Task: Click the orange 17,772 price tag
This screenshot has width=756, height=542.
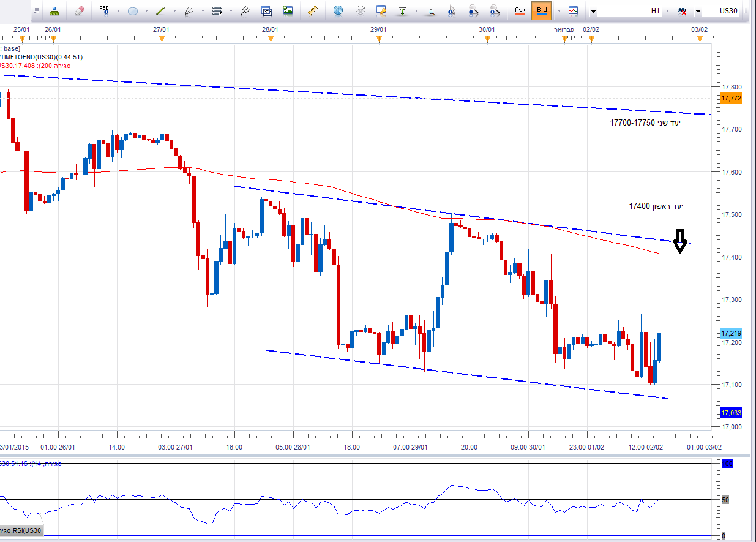Action: coord(731,98)
